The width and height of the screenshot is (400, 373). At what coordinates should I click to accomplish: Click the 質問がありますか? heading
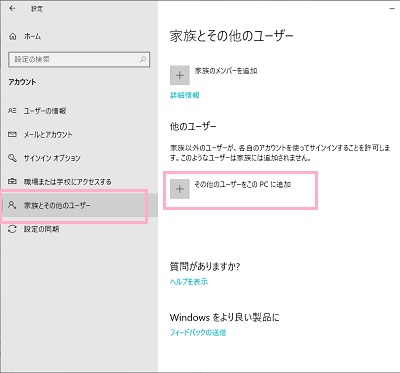205,267
